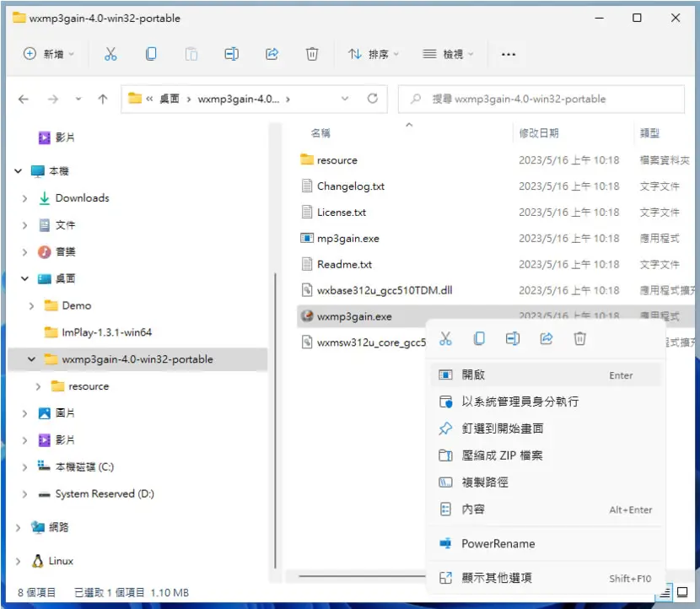The width and height of the screenshot is (700, 609).
Task: Choose PowerRename in the context menu
Action: 546,543
